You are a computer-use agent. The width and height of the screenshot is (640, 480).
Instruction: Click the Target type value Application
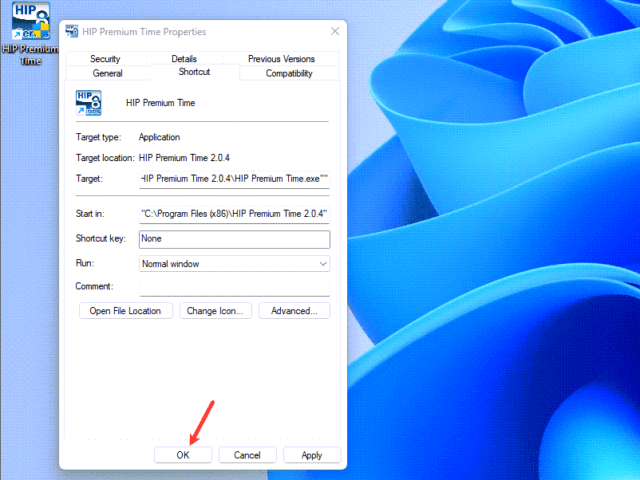tap(159, 137)
